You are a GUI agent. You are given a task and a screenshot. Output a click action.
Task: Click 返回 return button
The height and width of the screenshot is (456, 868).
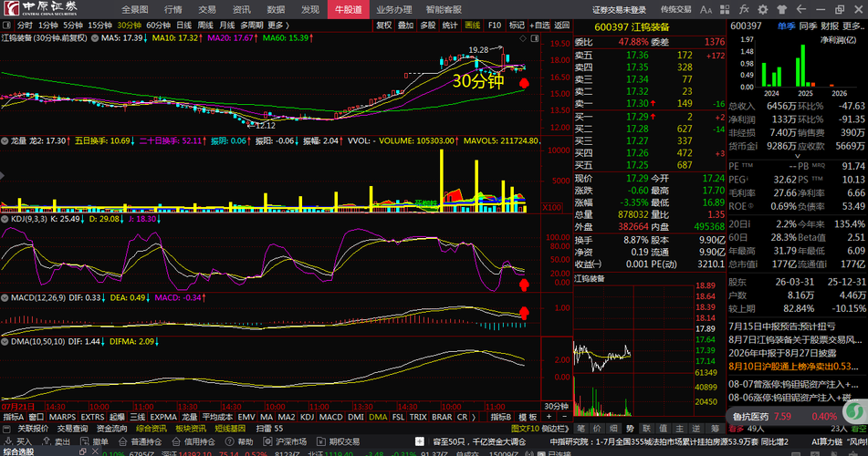pyautogui.click(x=562, y=25)
